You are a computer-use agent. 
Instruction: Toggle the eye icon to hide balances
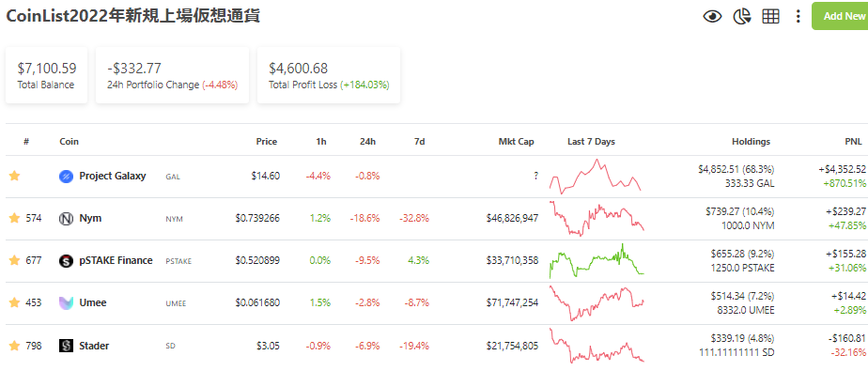click(x=712, y=17)
